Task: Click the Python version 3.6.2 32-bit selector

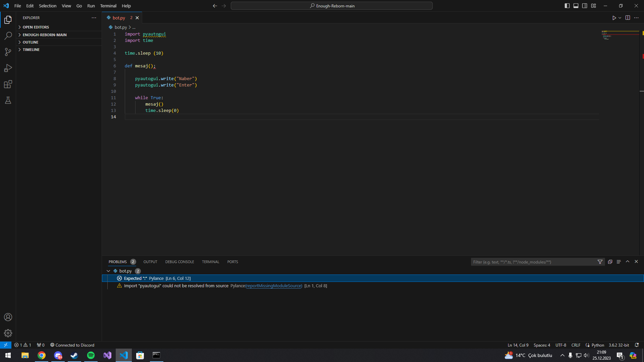Action: (x=619, y=345)
